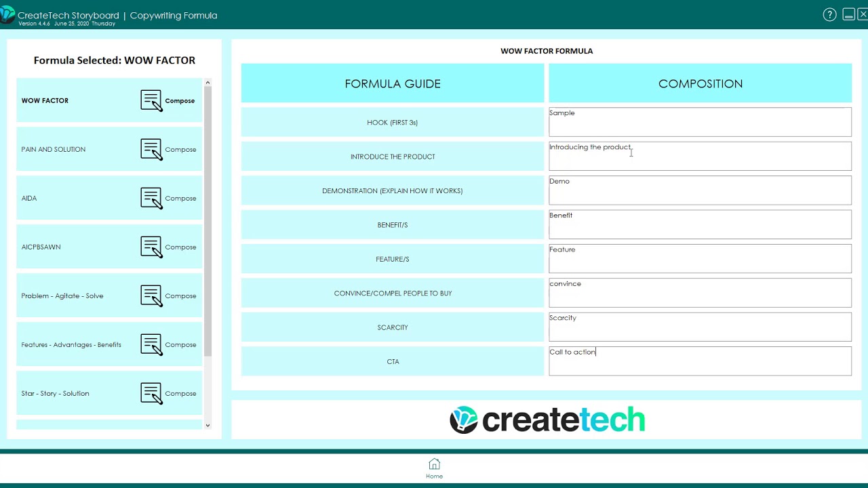Click the Benefit/s composition text field

point(700,224)
